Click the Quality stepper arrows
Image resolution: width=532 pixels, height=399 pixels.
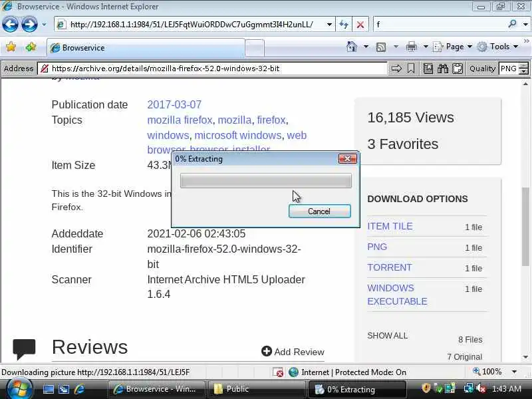pyautogui.click(x=524, y=68)
